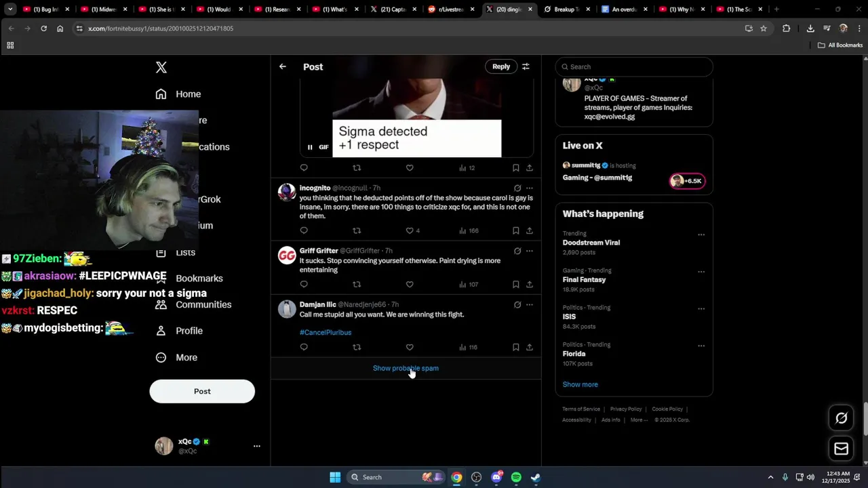Open Steam from the taskbar
Viewport: 868px width, 488px height.
click(536, 477)
